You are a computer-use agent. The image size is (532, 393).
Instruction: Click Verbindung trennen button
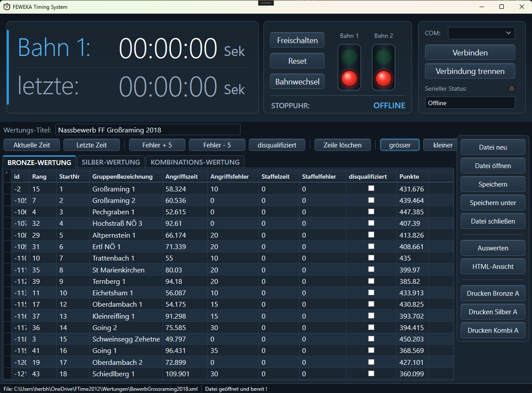point(470,71)
